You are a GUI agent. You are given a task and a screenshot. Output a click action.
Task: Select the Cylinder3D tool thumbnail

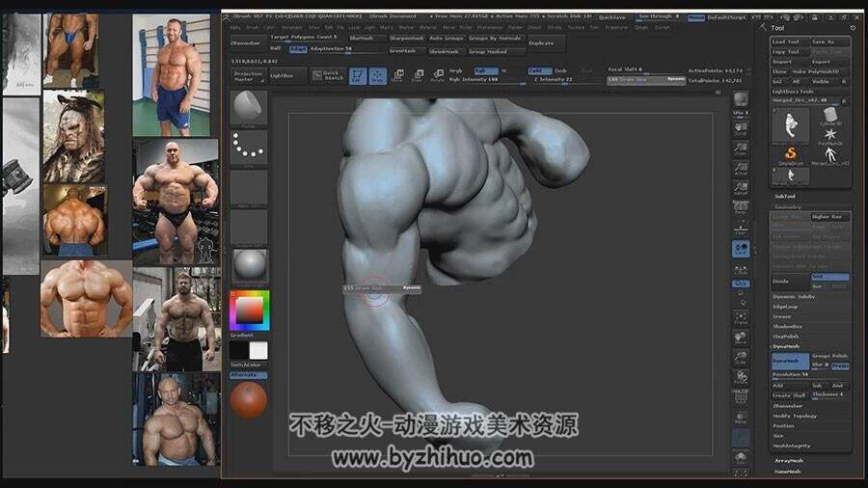click(x=829, y=116)
